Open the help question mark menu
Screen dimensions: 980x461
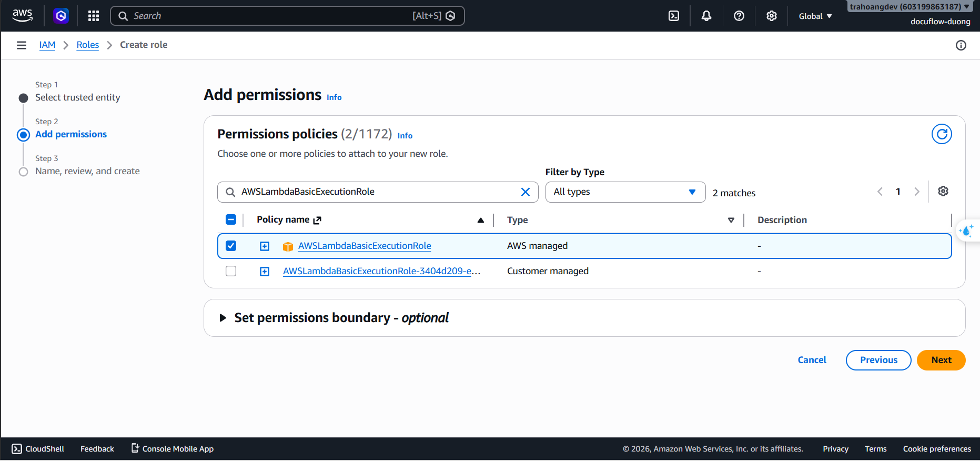[739, 16]
